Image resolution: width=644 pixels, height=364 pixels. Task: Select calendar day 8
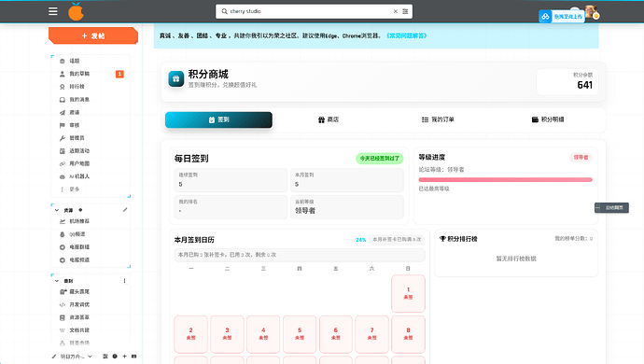point(408,334)
